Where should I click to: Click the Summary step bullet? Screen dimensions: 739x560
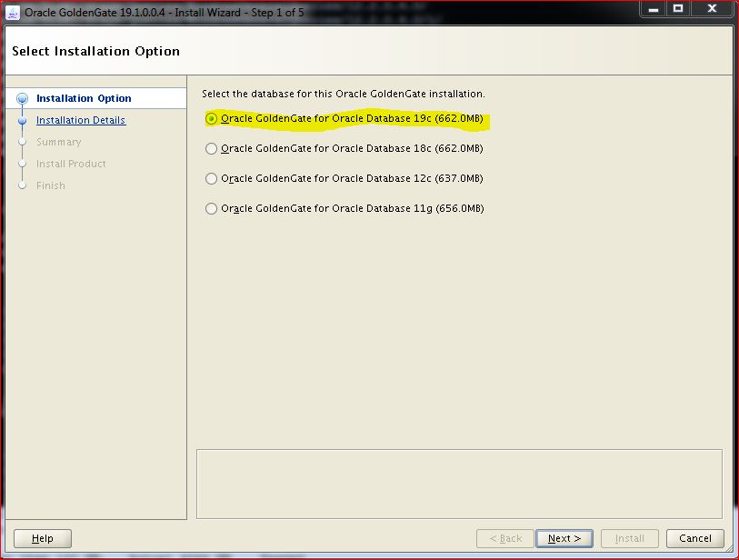tap(23, 142)
